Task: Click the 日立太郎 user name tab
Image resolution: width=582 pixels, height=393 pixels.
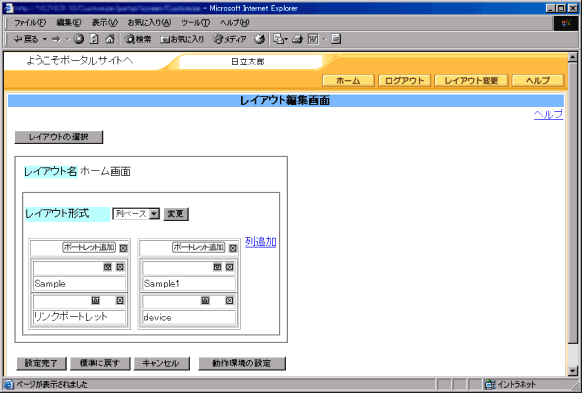Action: [x=248, y=62]
